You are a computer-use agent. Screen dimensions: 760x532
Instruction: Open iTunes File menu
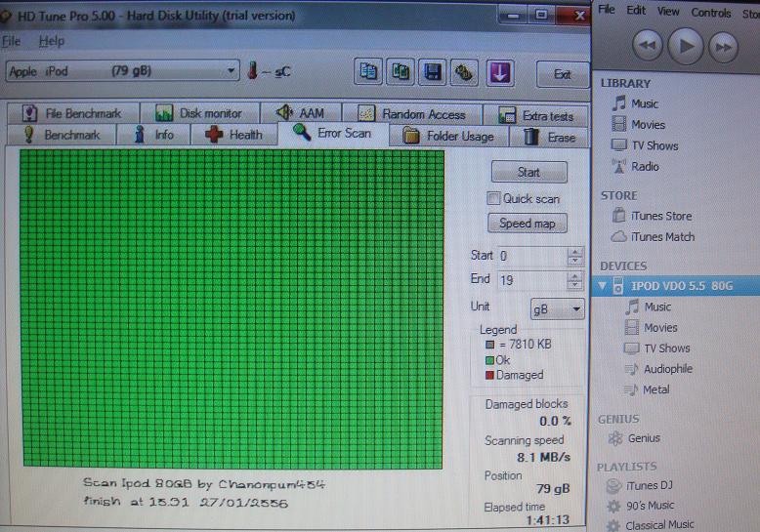tap(607, 10)
